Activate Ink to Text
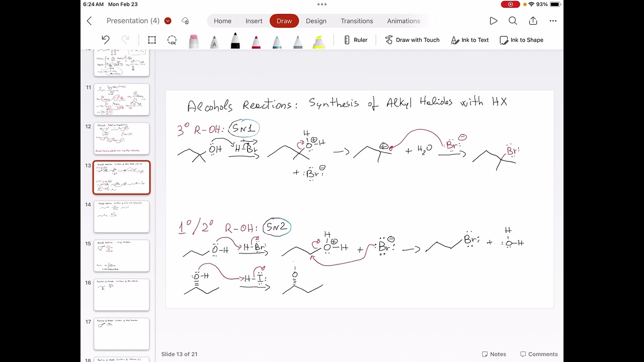 pos(470,40)
